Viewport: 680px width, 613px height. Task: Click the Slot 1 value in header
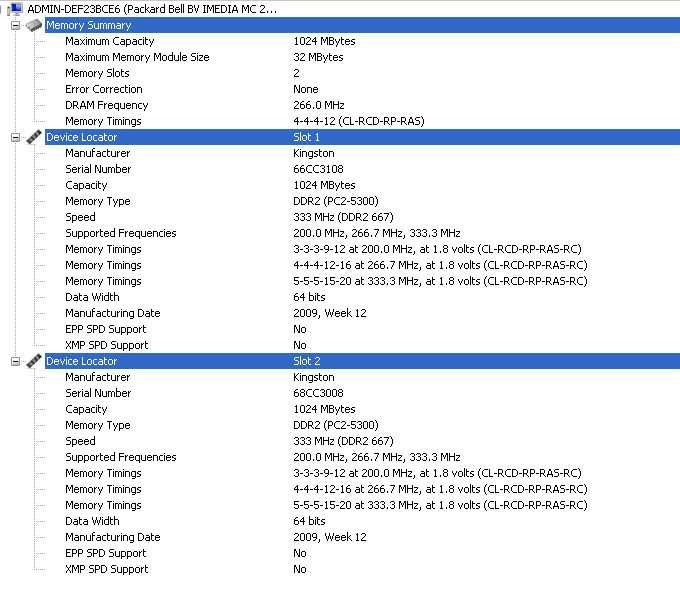tap(306, 137)
